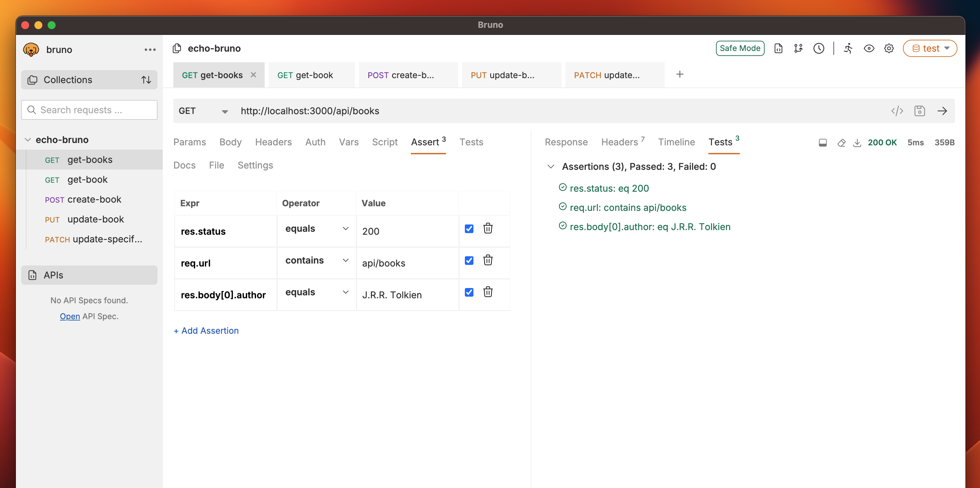Send the request with the arrow icon
The height and width of the screenshot is (488, 980).
pos(943,111)
